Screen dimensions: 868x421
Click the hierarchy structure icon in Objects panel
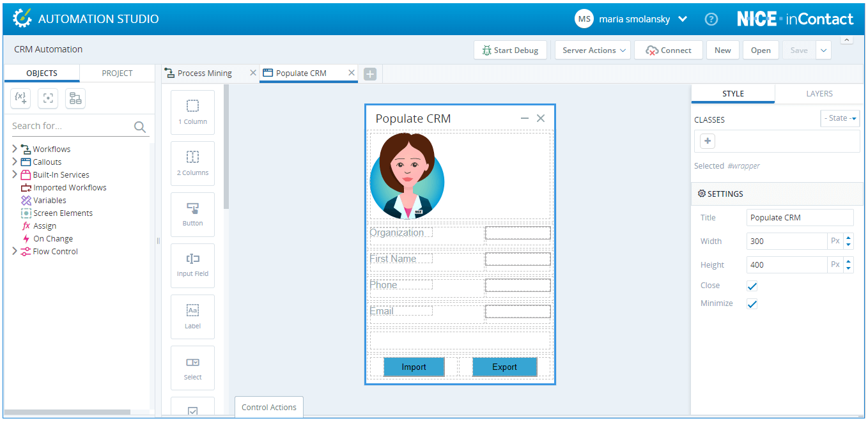tap(75, 98)
